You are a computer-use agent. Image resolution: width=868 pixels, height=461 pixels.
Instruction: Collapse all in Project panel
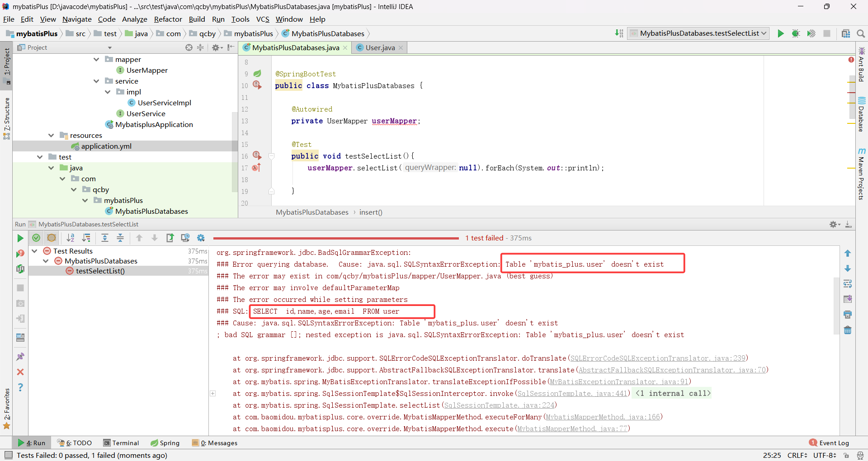tap(200, 47)
